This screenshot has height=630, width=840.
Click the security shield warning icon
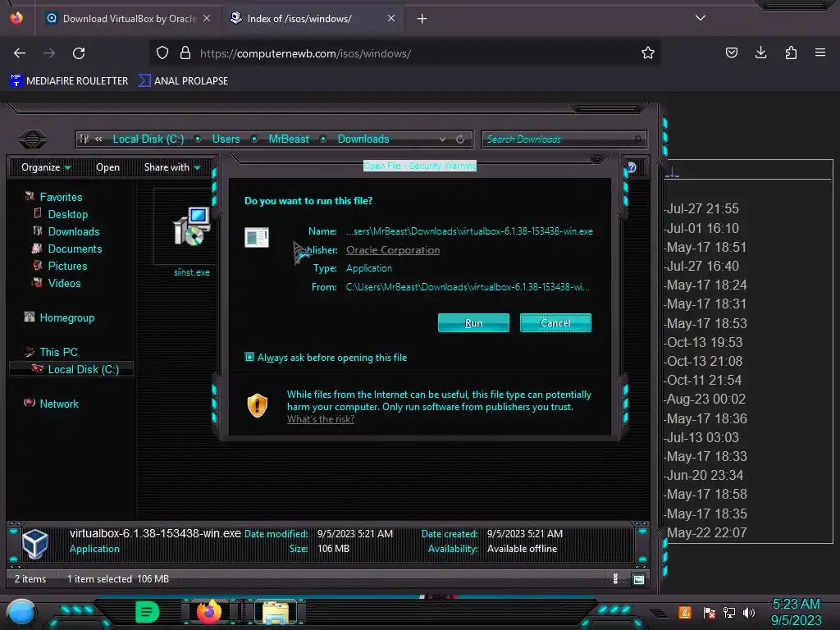coord(257,405)
